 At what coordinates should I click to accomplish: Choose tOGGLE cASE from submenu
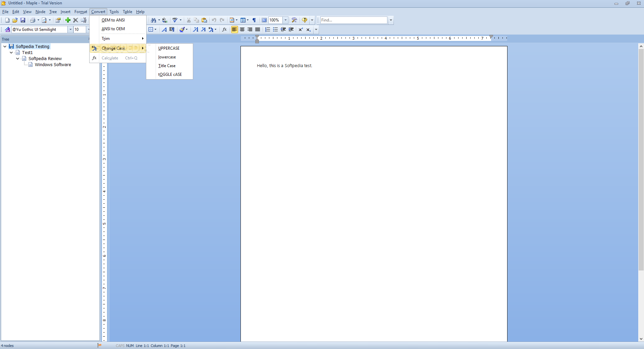click(169, 74)
